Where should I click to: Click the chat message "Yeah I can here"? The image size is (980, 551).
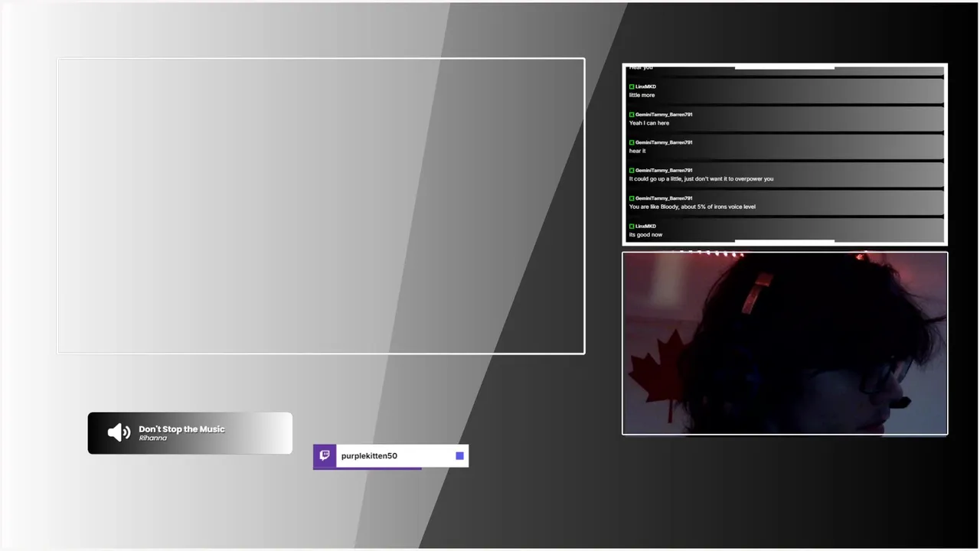pyautogui.click(x=649, y=123)
